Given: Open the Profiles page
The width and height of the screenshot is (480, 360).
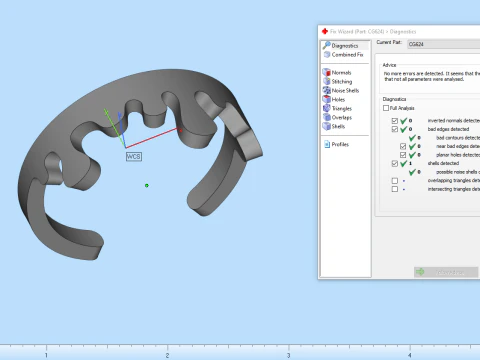Looking at the screenshot, I should pyautogui.click(x=336, y=144).
